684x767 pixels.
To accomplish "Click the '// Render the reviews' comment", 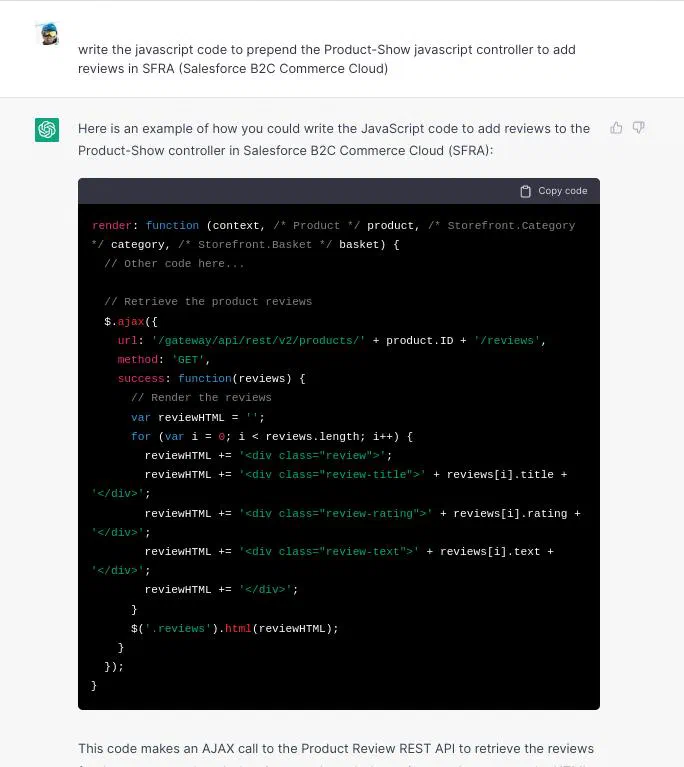I will pos(201,398).
